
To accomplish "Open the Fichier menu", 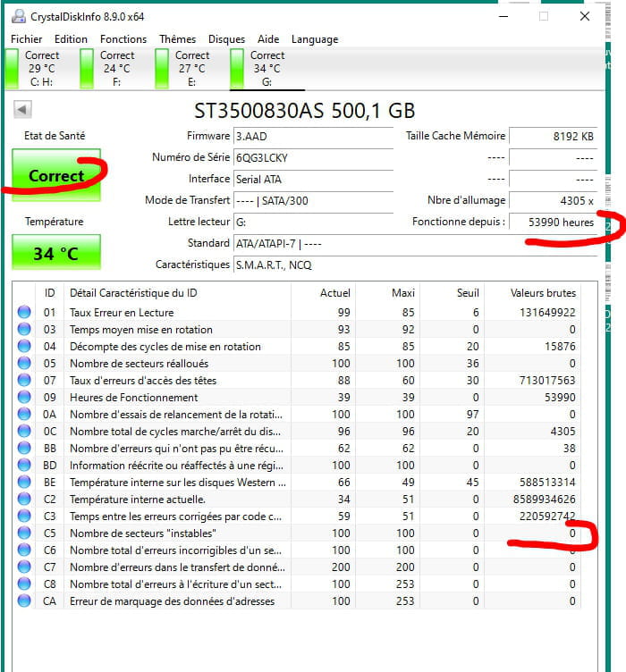I will click(27, 39).
